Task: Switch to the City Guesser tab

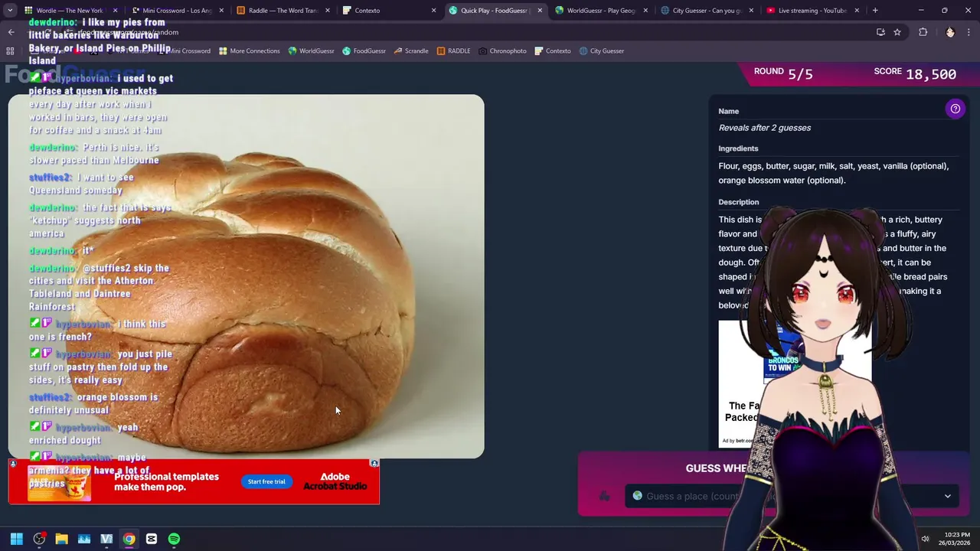Action: 707,11
